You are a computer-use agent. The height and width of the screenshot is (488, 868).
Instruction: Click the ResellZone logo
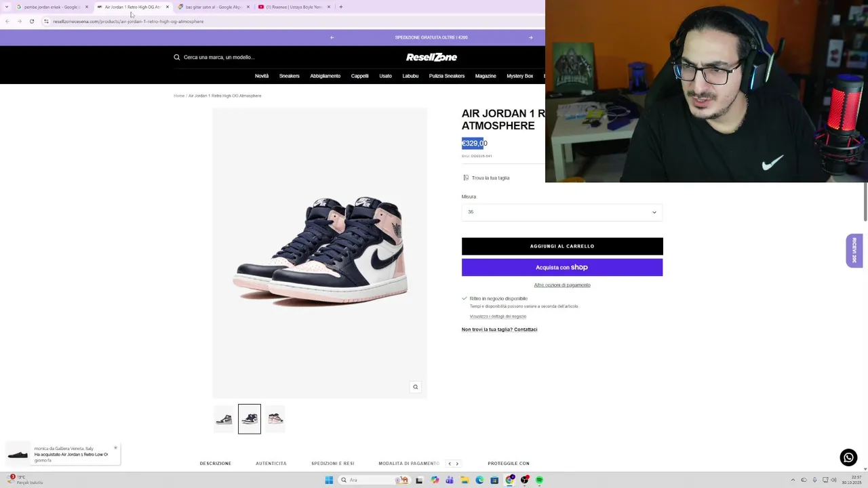[431, 57]
